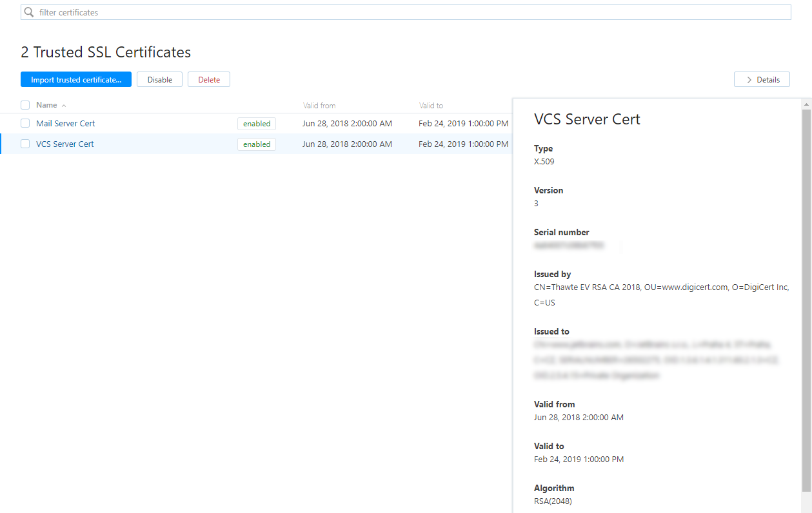Click Mail Server Cert enabled badge

257,124
